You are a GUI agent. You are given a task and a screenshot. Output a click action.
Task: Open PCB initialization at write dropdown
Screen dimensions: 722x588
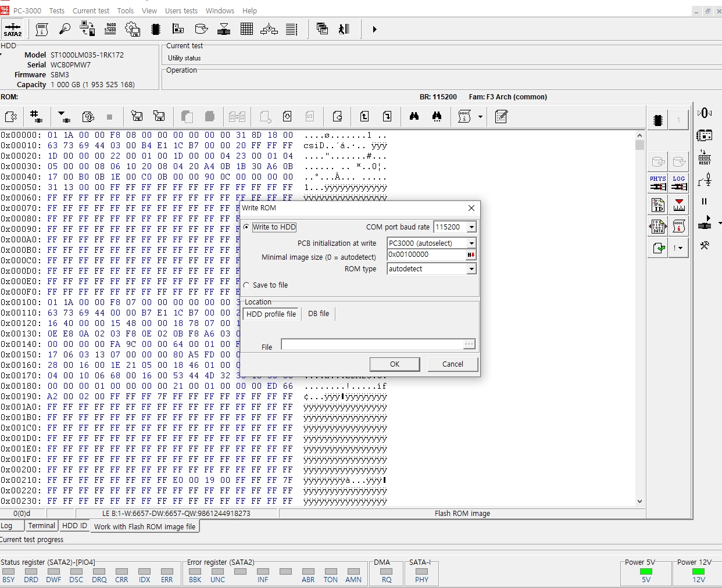[x=471, y=243]
